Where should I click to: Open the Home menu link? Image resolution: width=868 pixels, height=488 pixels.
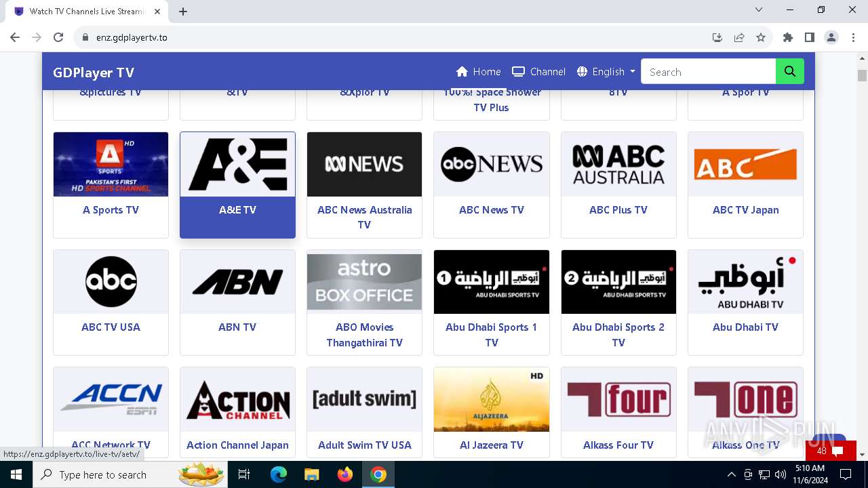[479, 72]
